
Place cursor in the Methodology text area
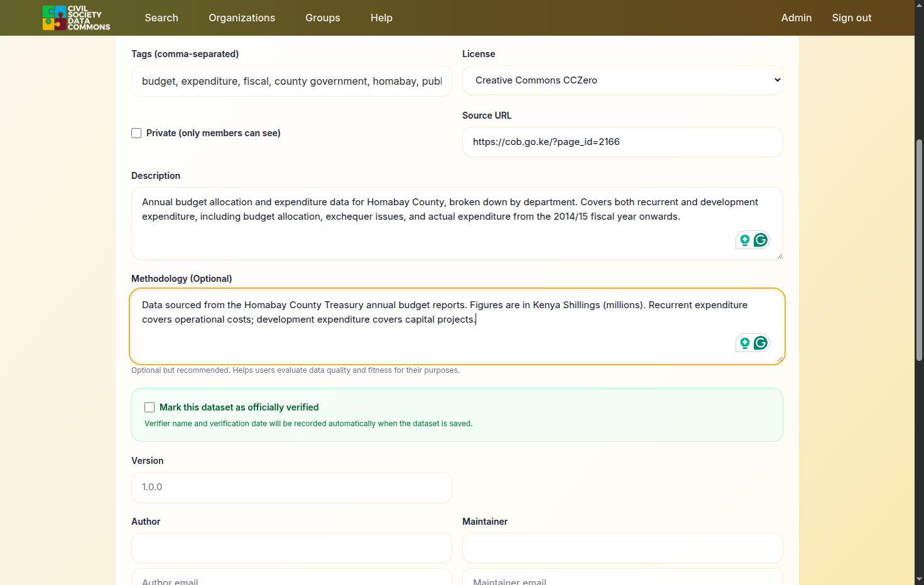[x=457, y=326]
